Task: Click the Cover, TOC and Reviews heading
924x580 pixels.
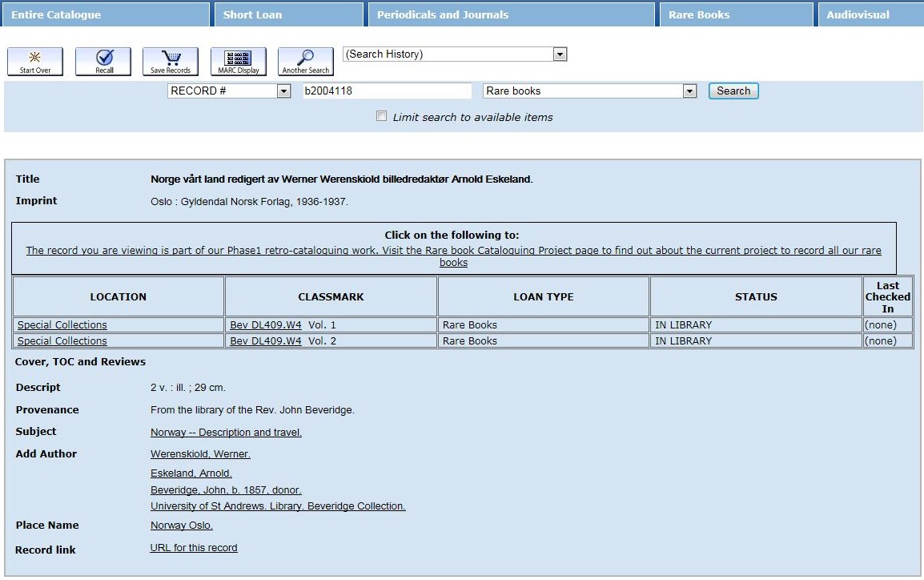Action: 80,362
